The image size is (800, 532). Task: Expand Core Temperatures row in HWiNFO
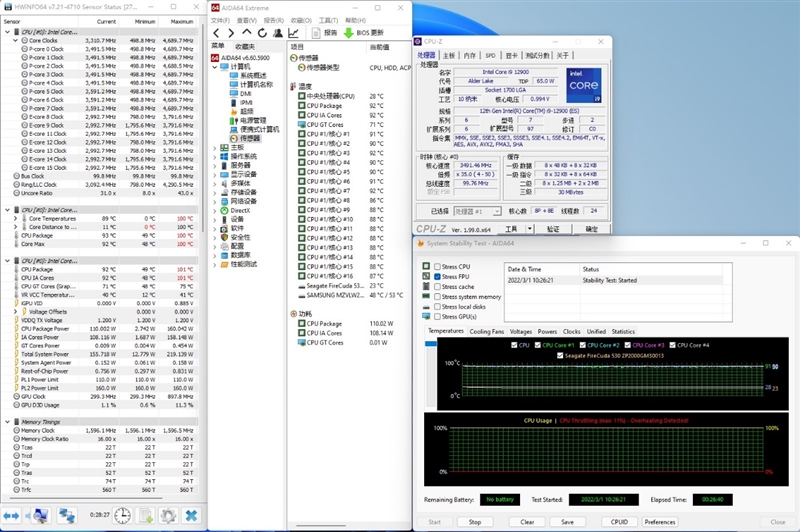(15, 218)
